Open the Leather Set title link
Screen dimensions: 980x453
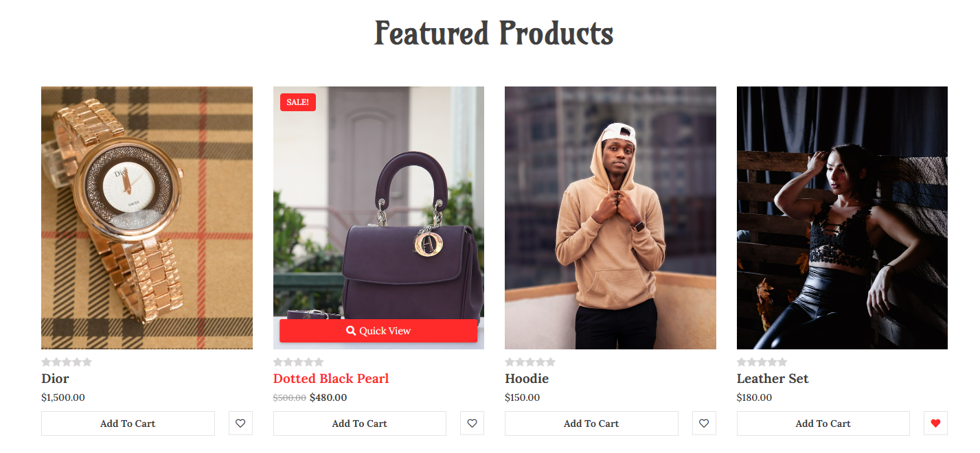pos(773,378)
